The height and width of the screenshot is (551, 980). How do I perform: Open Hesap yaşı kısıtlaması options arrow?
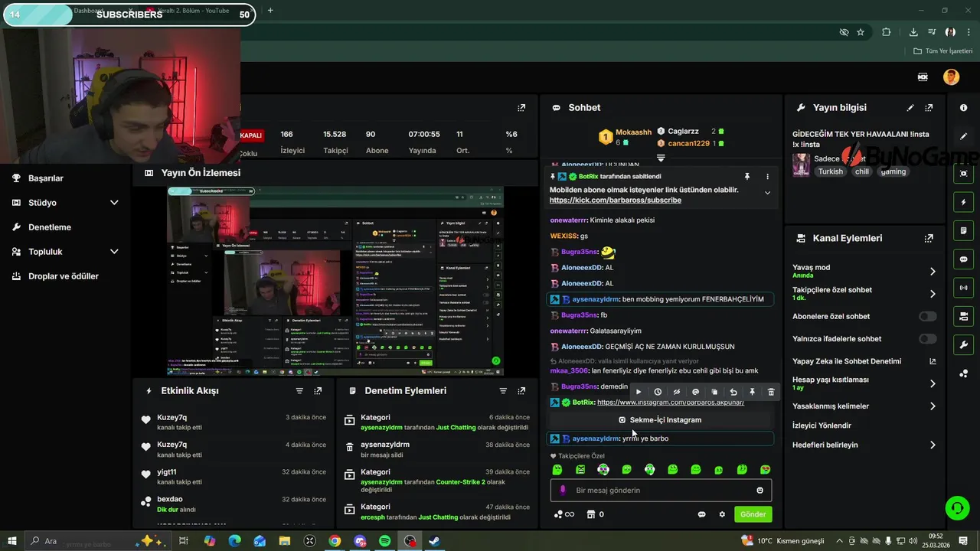click(933, 384)
